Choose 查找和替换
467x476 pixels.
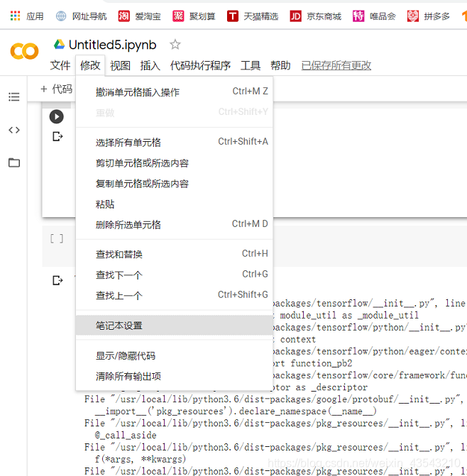click(x=175, y=254)
